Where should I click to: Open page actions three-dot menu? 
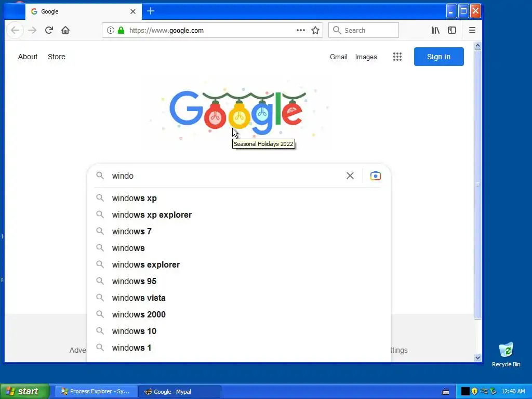(301, 30)
